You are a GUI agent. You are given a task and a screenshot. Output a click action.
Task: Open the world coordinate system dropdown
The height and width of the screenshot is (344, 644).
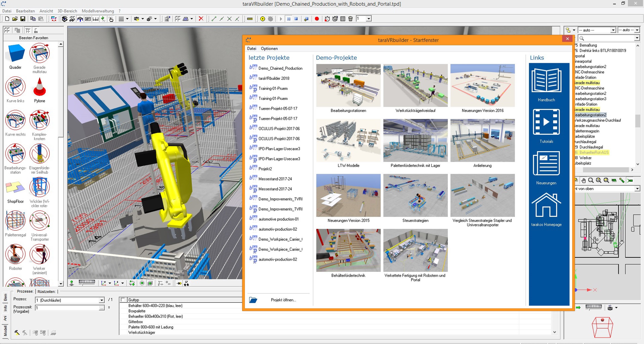click(x=110, y=283)
